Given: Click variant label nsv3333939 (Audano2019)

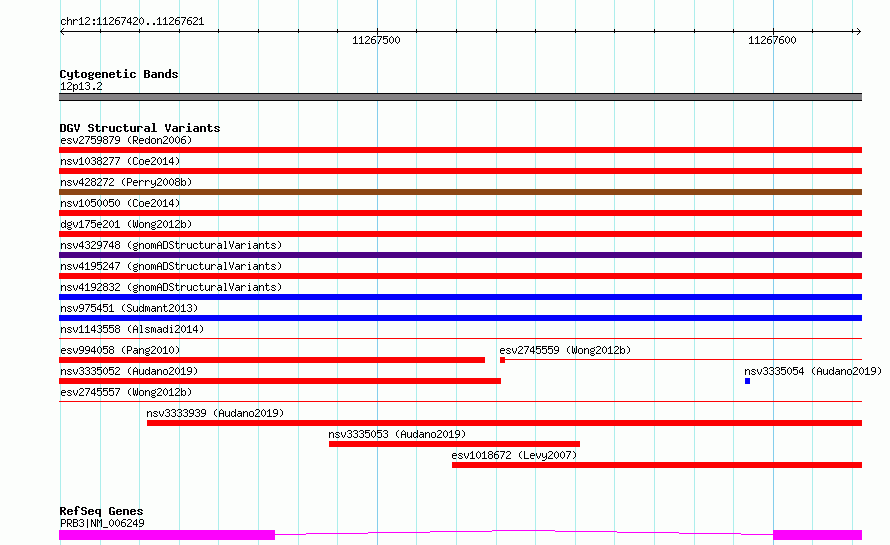Looking at the screenshot, I should pos(215,413).
